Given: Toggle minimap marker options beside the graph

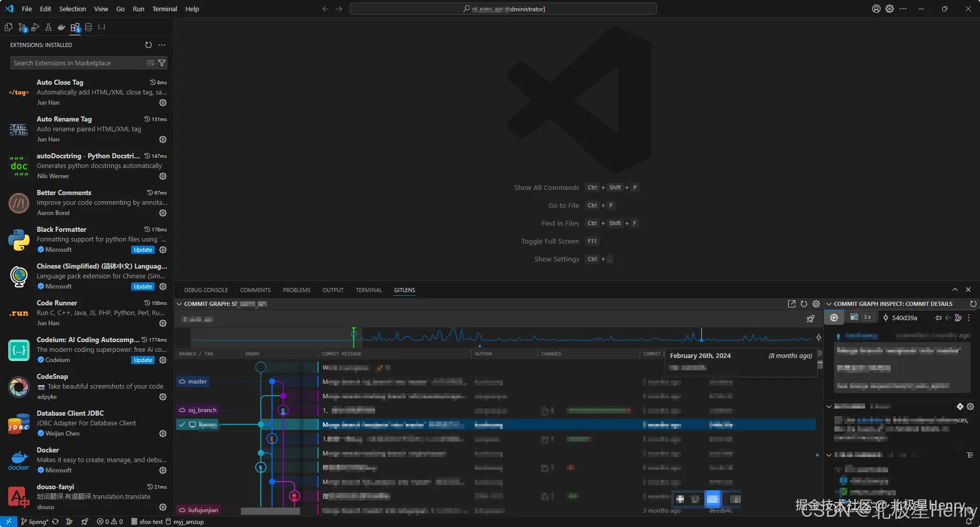Looking at the screenshot, I should pyautogui.click(x=819, y=338).
